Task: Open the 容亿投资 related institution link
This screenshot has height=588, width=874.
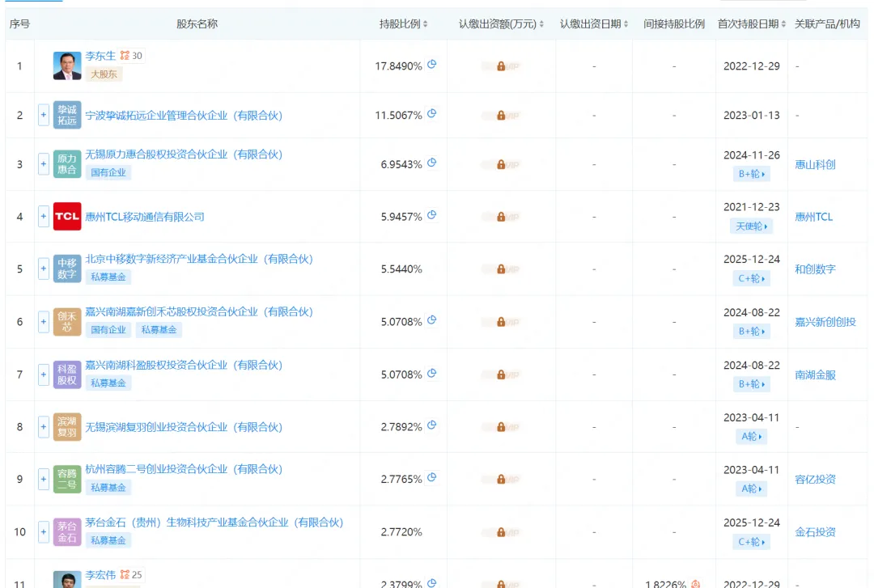Action: (x=815, y=480)
